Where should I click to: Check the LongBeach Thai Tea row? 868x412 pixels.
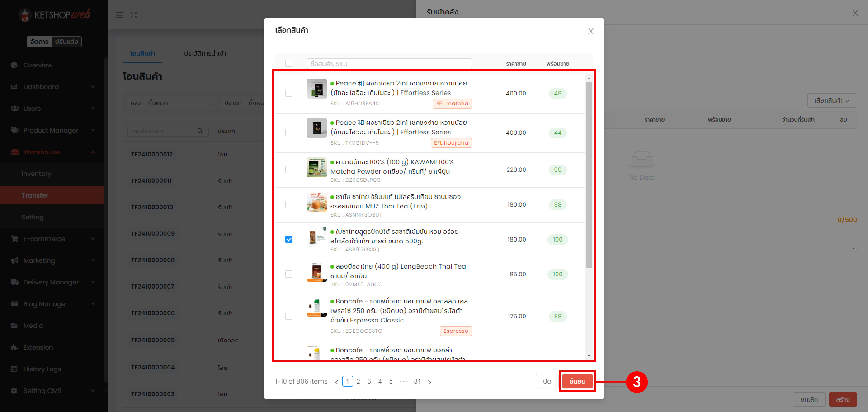(289, 274)
